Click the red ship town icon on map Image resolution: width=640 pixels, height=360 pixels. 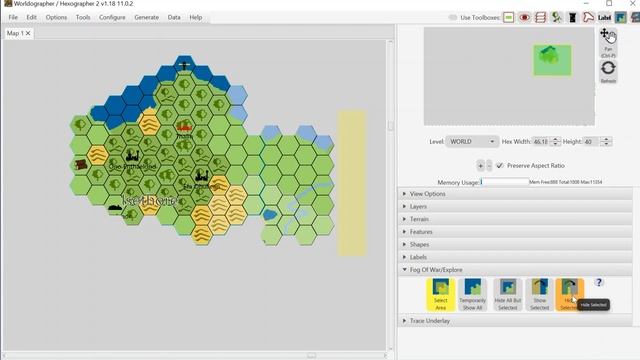click(x=184, y=125)
